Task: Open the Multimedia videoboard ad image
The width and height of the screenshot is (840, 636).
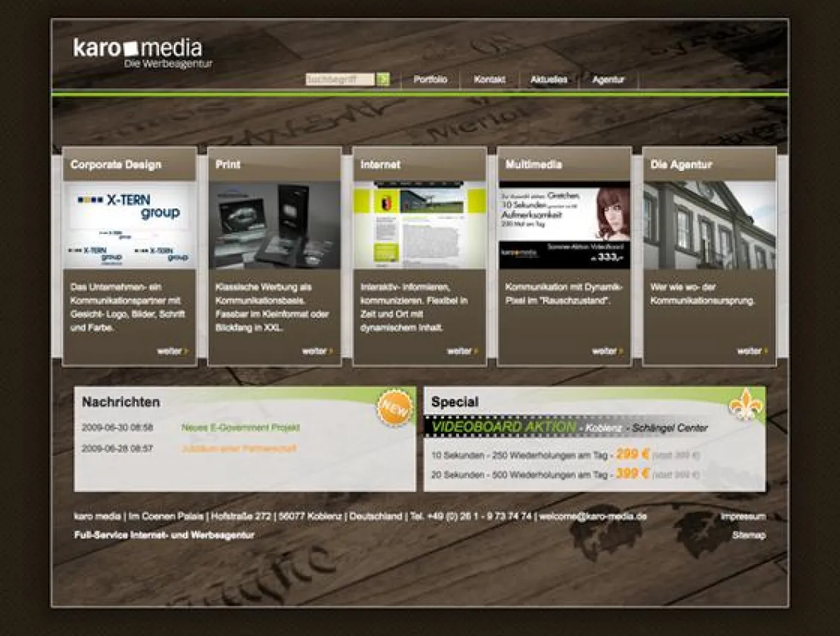Action: point(564,225)
